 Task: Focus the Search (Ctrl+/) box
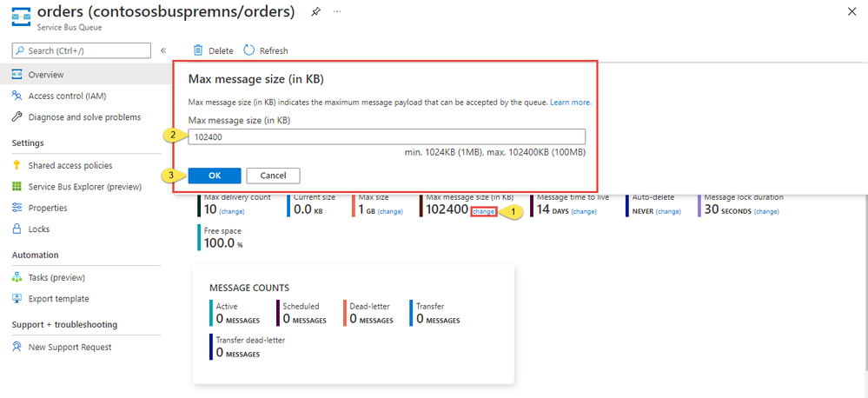82,50
